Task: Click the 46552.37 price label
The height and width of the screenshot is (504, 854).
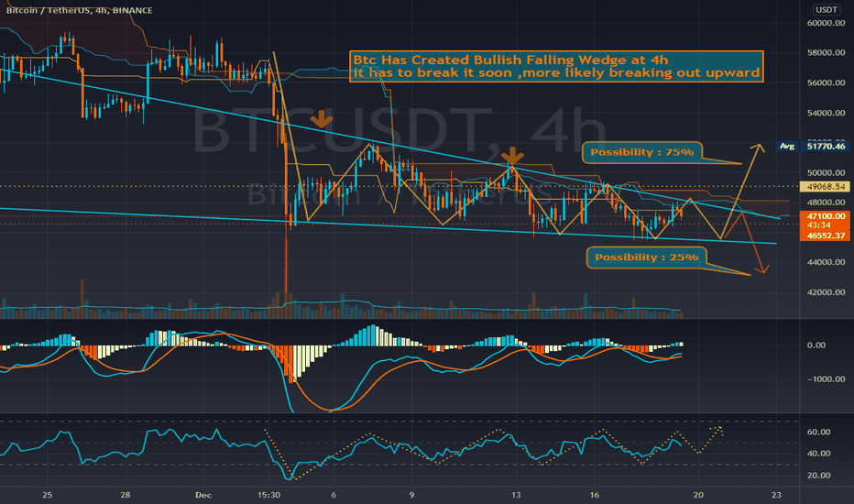Action: click(826, 236)
